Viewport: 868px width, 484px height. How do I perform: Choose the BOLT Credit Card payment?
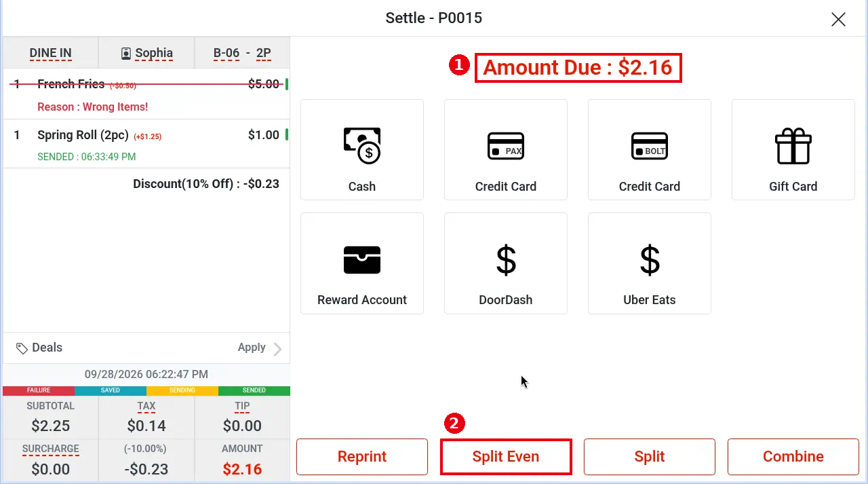650,150
